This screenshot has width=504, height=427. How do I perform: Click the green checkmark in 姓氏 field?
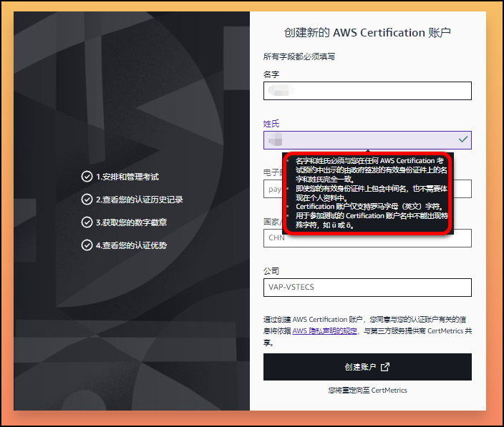tap(463, 139)
